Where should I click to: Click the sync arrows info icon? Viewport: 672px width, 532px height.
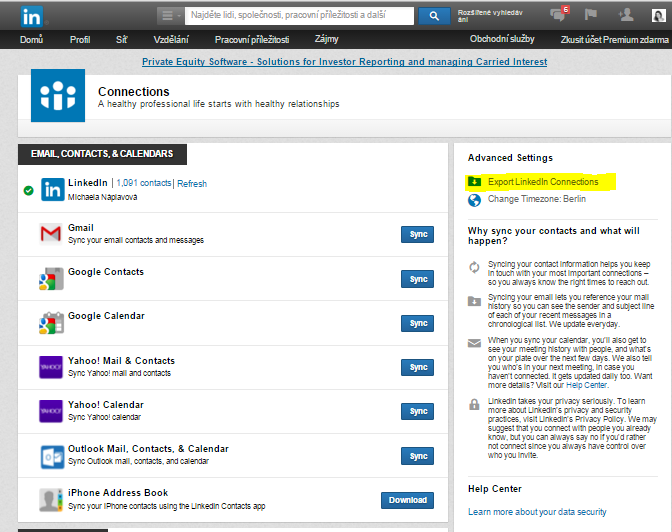click(x=474, y=267)
